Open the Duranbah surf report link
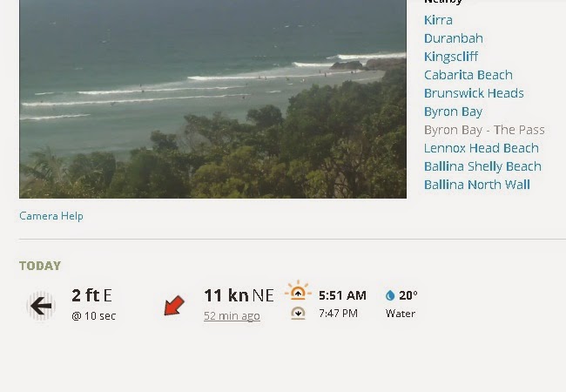Screen dimensions: 566x392 [x=454, y=38]
